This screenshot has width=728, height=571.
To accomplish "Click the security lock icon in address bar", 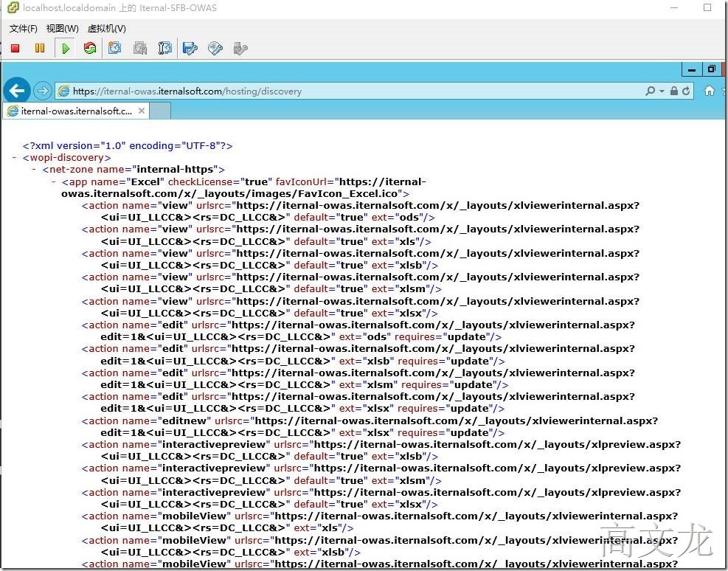I will click(x=673, y=91).
